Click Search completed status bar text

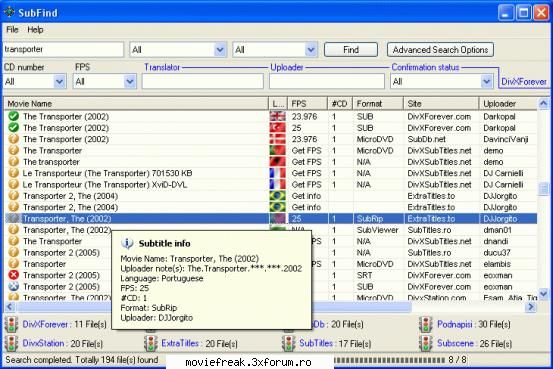point(81,360)
